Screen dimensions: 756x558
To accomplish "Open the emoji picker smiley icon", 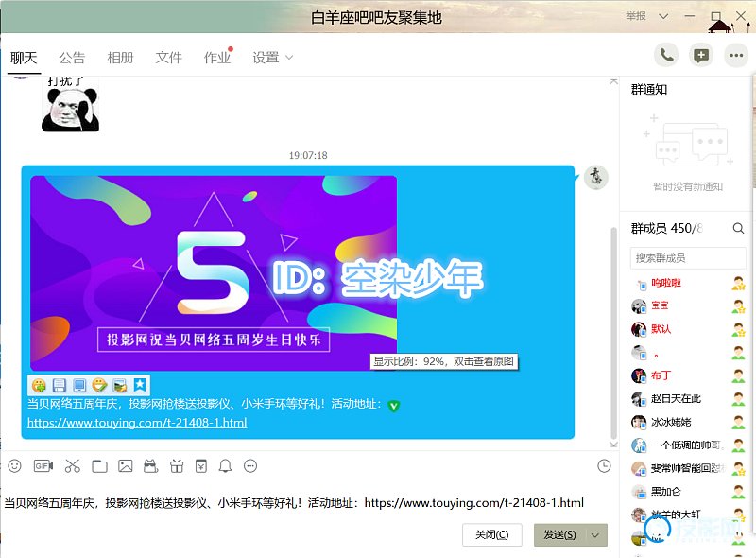I will (15, 466).
